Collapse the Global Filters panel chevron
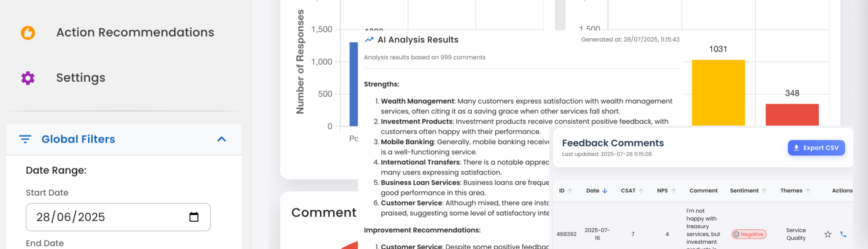The image size is (868, 249). 221,139
